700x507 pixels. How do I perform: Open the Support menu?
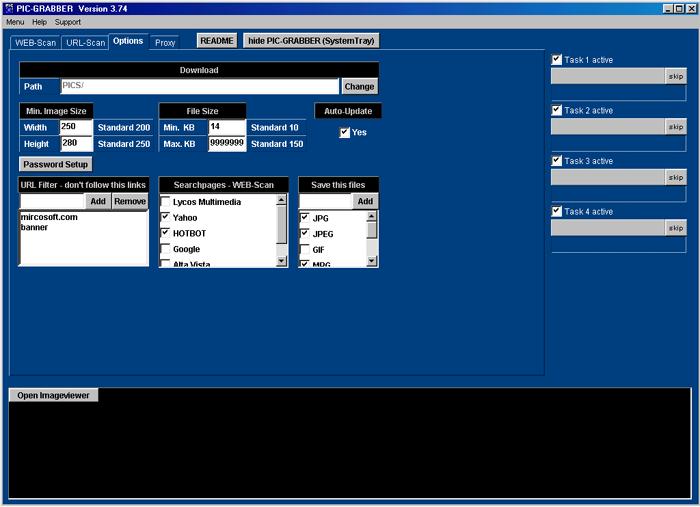click(67, 22)
